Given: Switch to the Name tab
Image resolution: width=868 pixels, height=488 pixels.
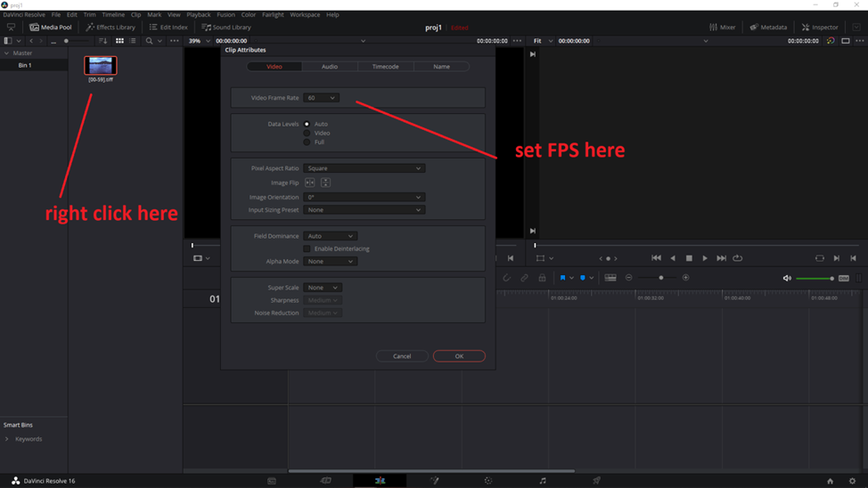Looking at the screenshot, I should point(441,67).
